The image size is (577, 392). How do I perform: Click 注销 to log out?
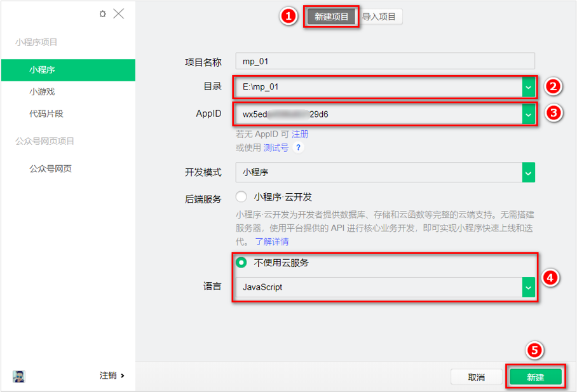tap(112, 375)
